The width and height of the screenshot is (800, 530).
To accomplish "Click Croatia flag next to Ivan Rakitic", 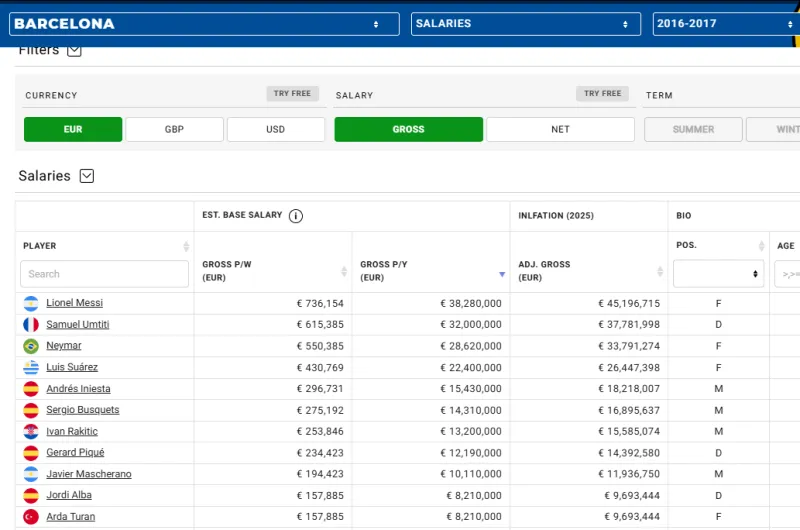I will point(31,432).
